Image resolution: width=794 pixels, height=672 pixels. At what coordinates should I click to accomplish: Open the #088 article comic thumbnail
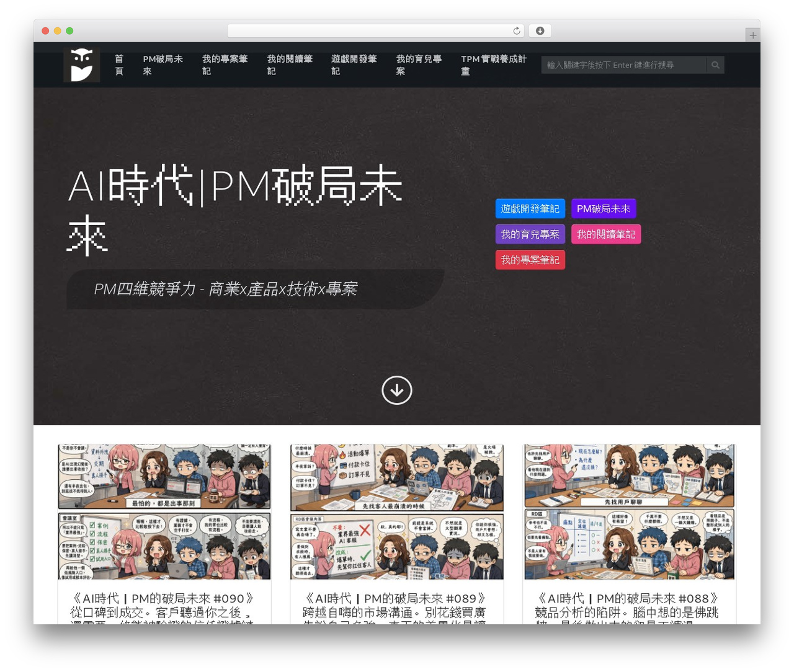pos(630,511)
